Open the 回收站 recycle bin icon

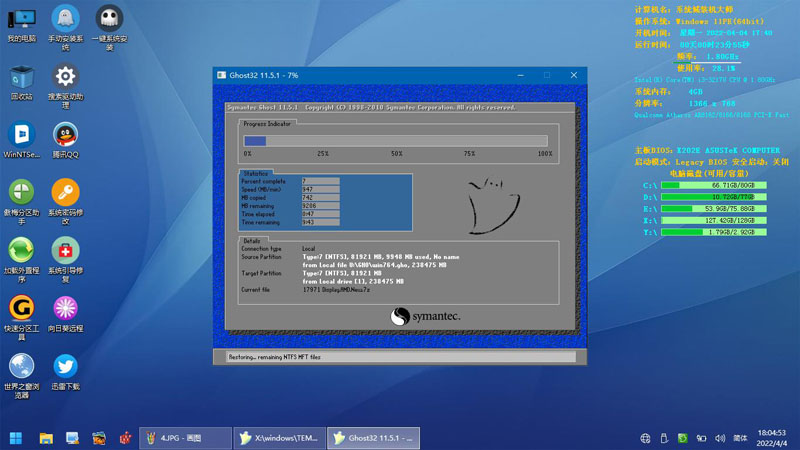tap(21, 83)
